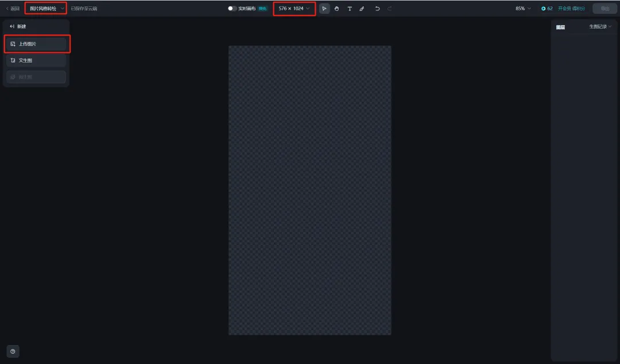The width and height of the screenshot is (620, 364).
Task: Click the undo arrow
Action: 377,8
